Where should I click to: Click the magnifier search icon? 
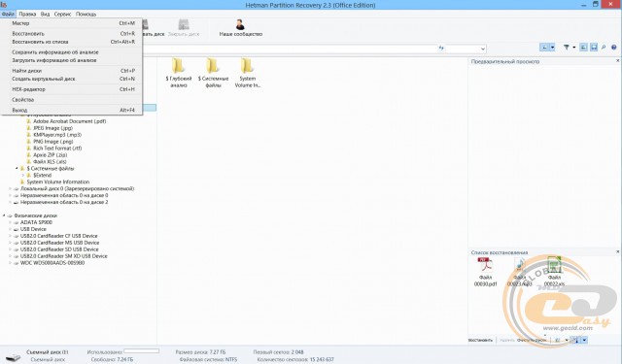point(604,48)
